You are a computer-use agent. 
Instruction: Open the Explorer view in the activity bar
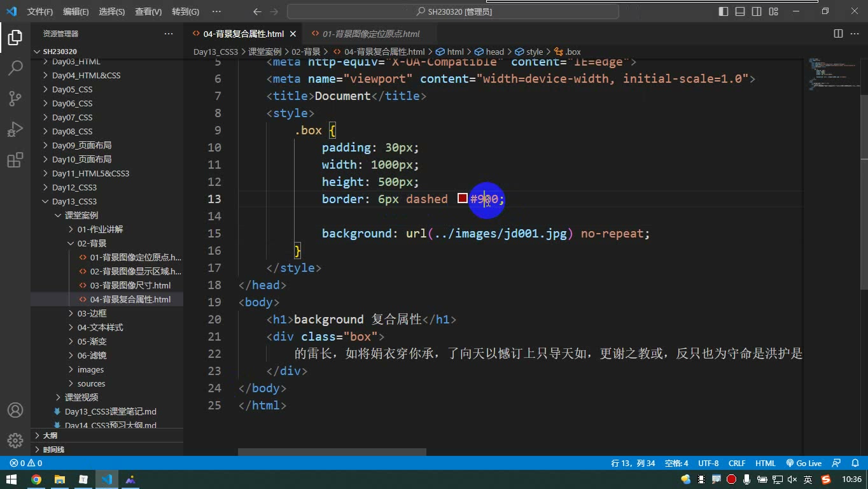[x=15, y=38]
